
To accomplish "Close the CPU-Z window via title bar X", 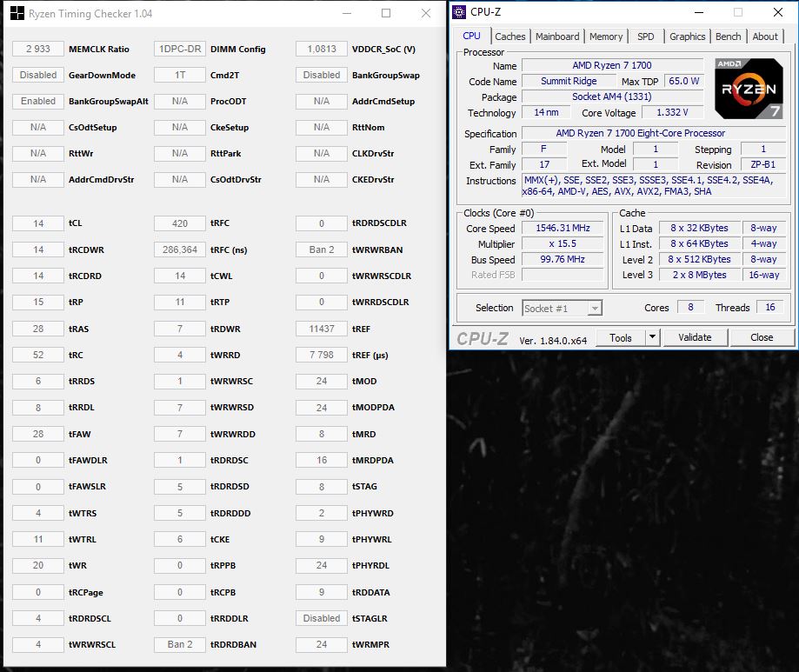I will click(778, 12).
